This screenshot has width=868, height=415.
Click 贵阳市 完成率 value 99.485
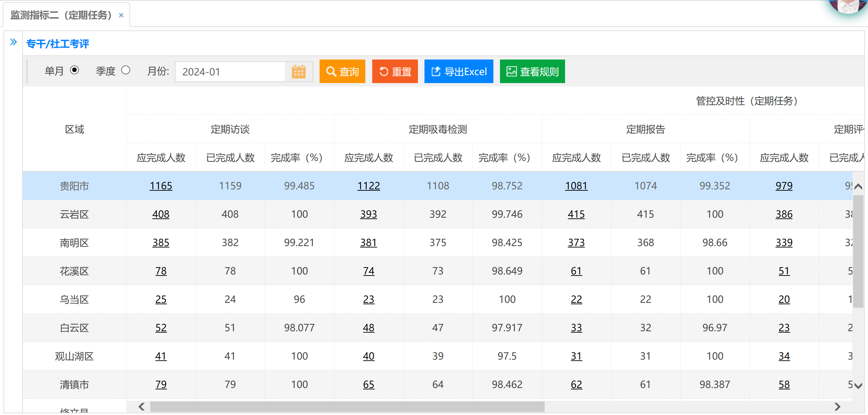tap(299, 186)
